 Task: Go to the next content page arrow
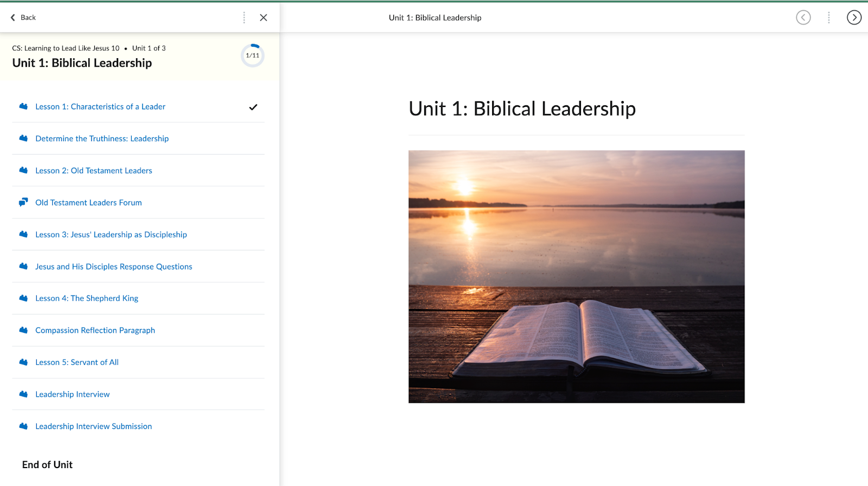(854, 17)
